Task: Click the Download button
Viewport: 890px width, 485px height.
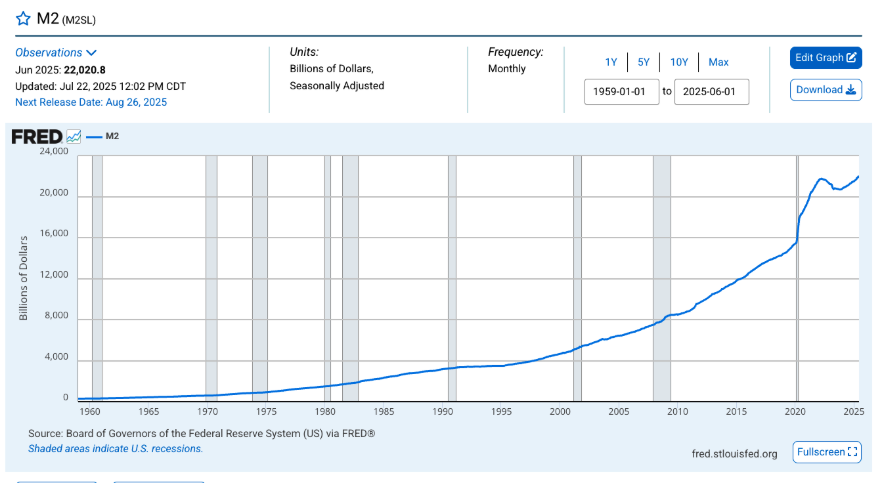Action: [x=825, y=90]
